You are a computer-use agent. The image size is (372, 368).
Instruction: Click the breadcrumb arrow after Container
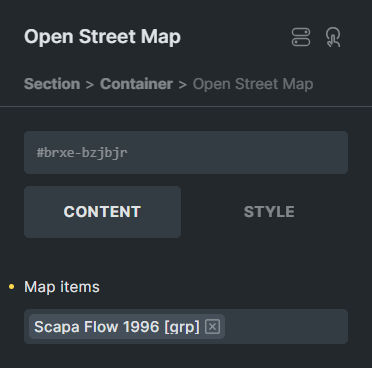[182, 84]
